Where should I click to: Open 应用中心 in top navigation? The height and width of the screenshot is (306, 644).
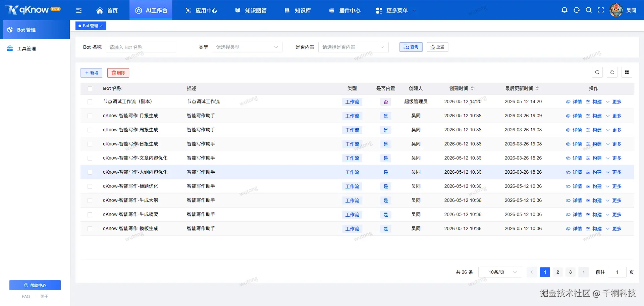[x=201, y=10]
